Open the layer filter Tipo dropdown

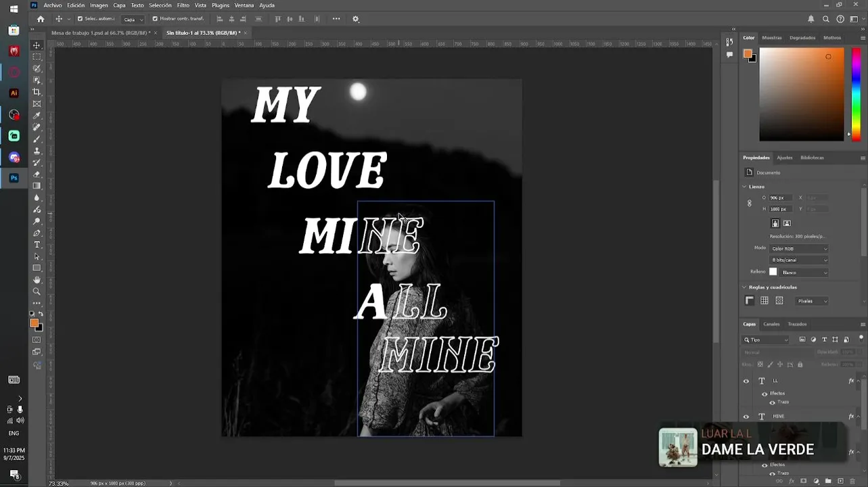(766, 340)
